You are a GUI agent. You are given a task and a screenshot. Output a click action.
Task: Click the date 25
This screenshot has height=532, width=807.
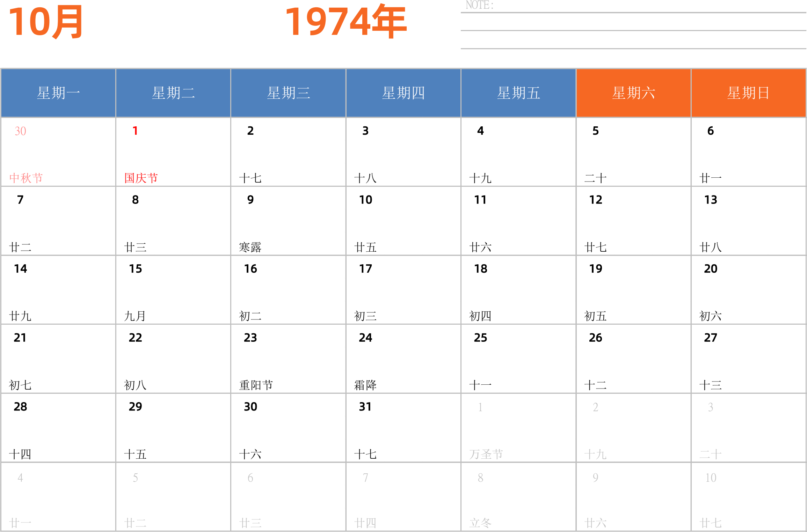pyautogui.click(x=481, y=338)
